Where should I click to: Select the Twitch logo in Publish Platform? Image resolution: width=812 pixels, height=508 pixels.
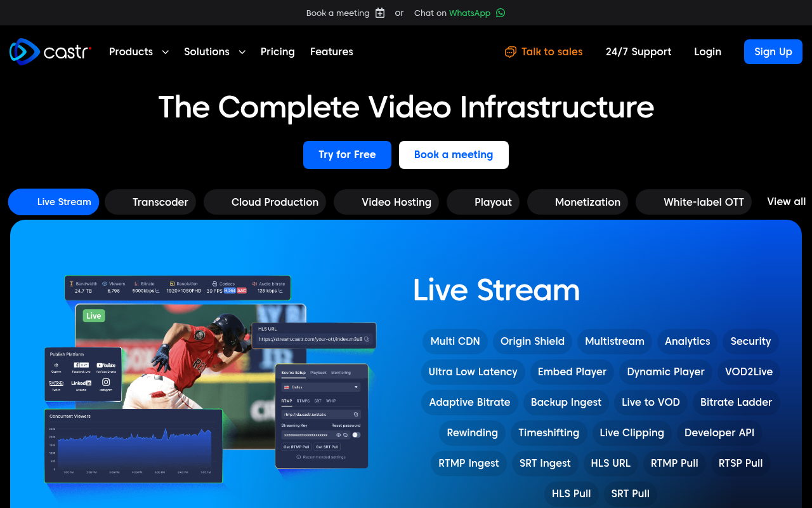(56, 384)
